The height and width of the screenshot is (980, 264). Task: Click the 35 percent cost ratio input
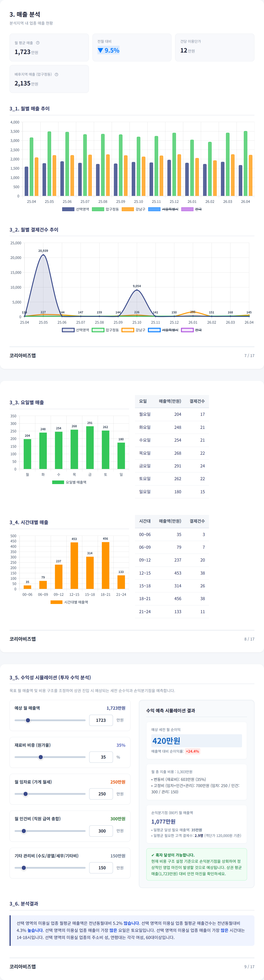click(101, 757)
